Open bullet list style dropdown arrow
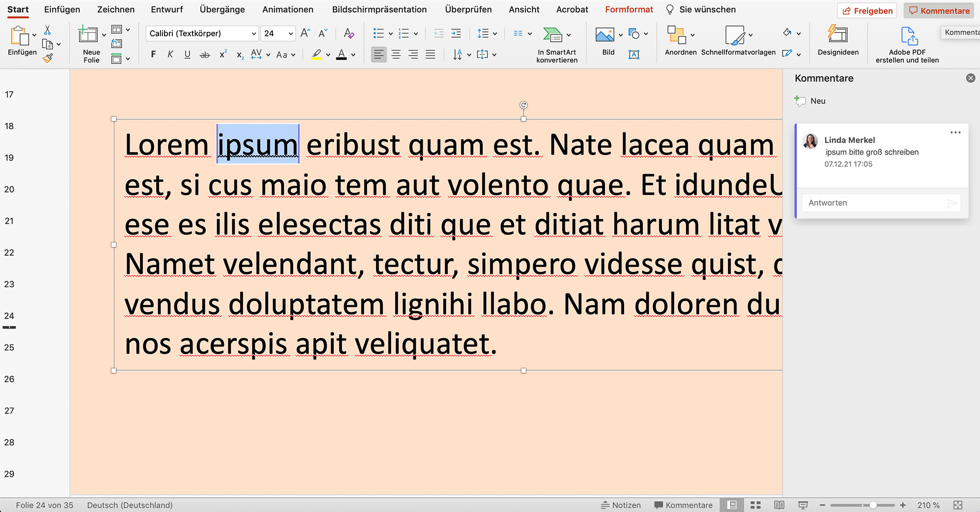980x512 pixels. (x=391, y=34)
